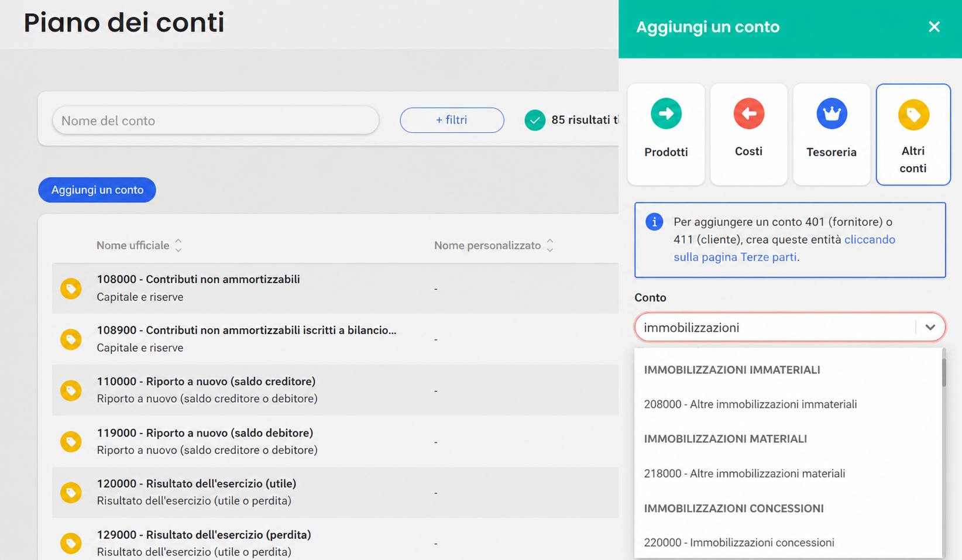
Task: Click the blue Tesoreria crown icon
Action: pos(832,114)
